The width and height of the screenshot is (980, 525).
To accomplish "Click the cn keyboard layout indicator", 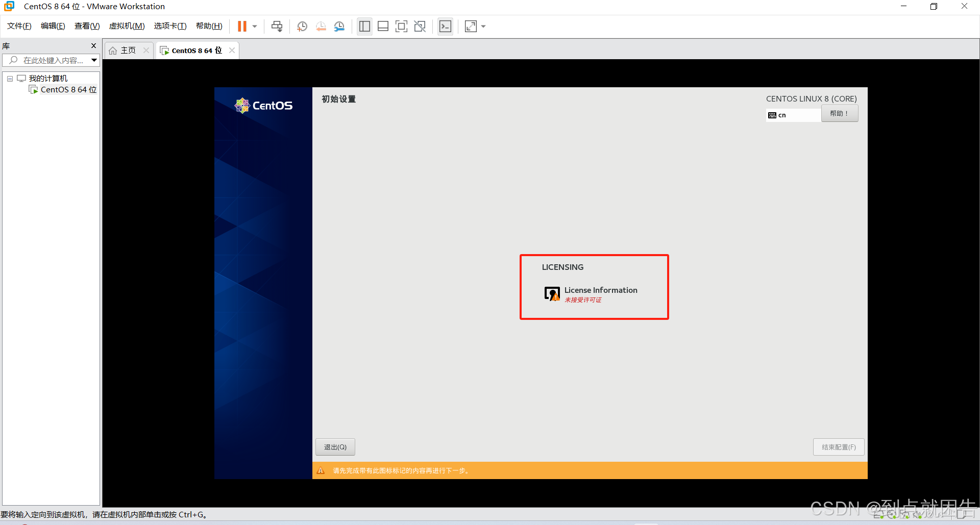I will (x=793, y=115).
